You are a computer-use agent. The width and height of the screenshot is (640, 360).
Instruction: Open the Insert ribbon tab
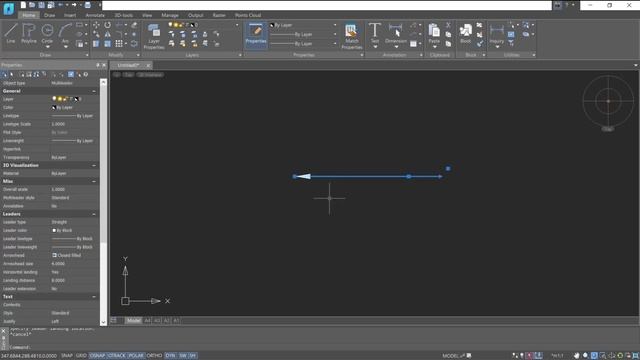(70, 15)
